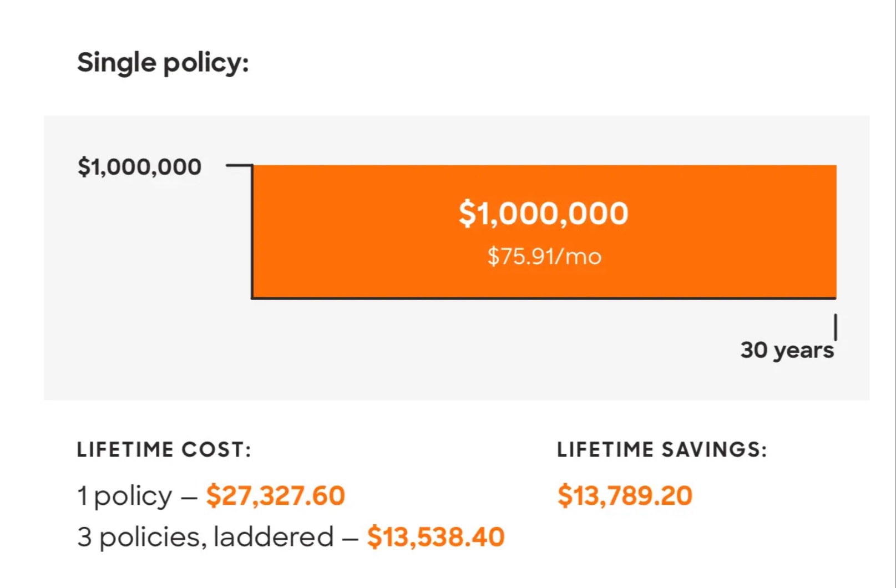The width and height of the screenshot is (896, 588).
Task: Click the large white $1,000,000 text in bar
Action: (x=544, y=214)
